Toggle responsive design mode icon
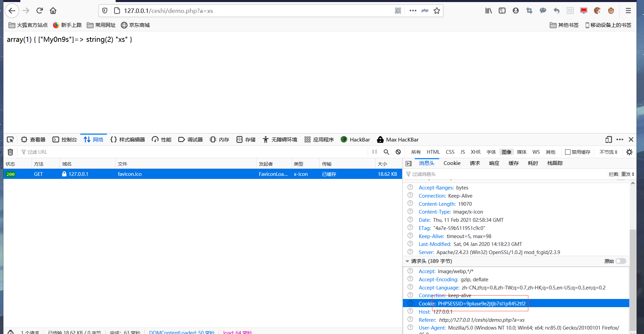The width and height of the screenshot is (644, 334). coord(609,140)
